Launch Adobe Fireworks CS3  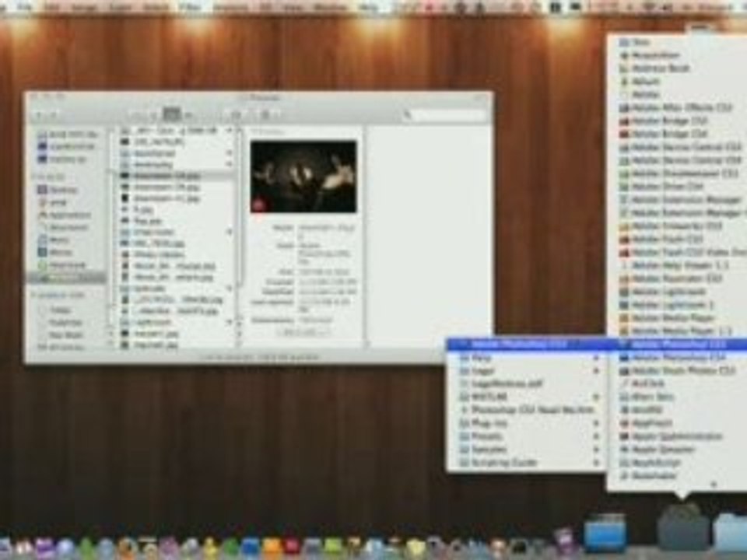tap(672, 226)
